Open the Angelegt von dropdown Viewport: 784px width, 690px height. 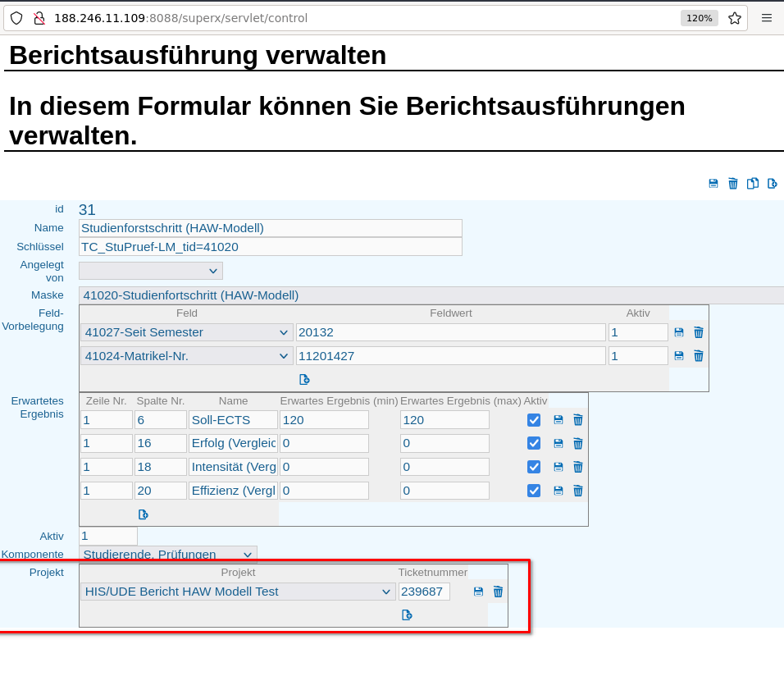(x=151, y=271)
